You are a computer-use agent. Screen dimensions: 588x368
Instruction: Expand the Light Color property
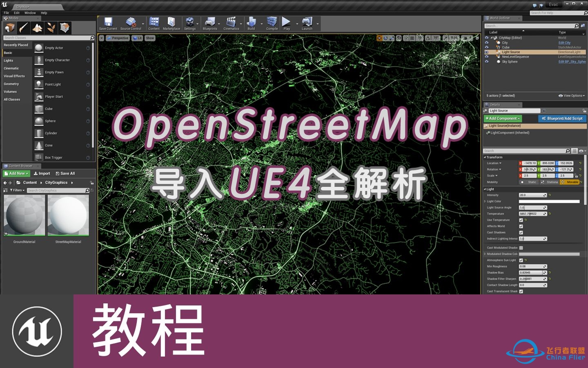(x=485, y=201)
